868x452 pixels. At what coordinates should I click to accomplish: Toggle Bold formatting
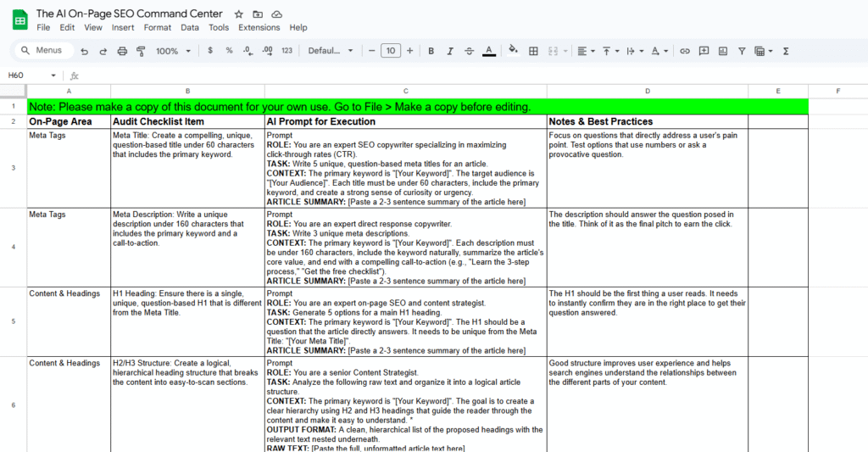[x=431, y=51]
